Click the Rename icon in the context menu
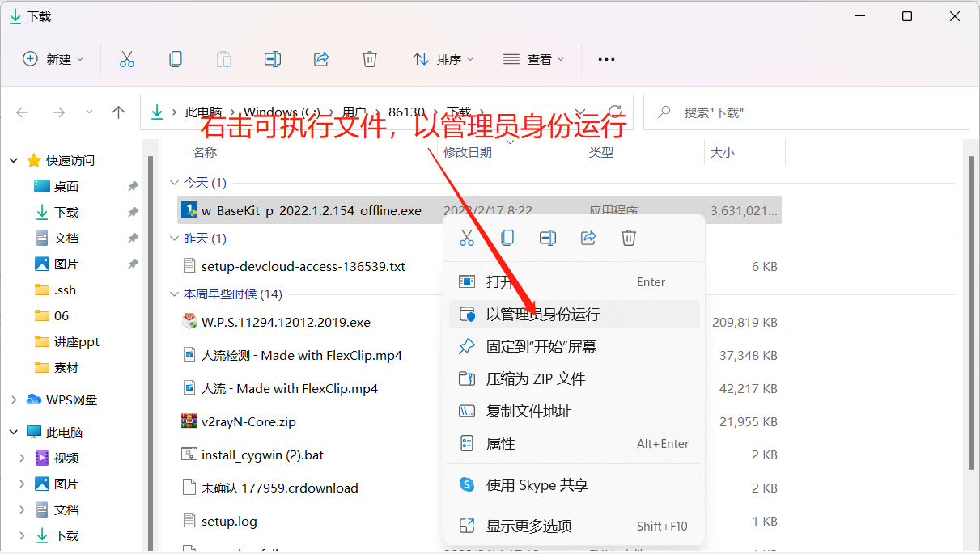Image resolution: width=980 pixels, height=554 pixels. [x=548, y=237]
